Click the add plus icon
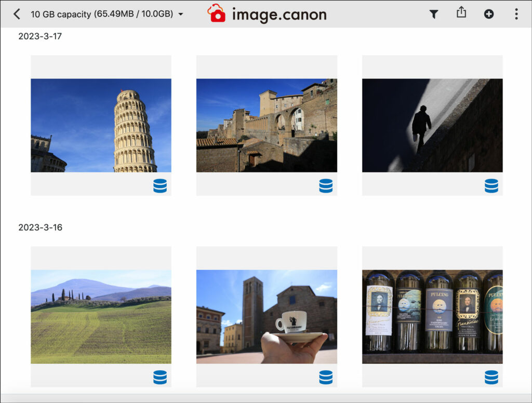 pyautogui.click(x=489, y=14)
